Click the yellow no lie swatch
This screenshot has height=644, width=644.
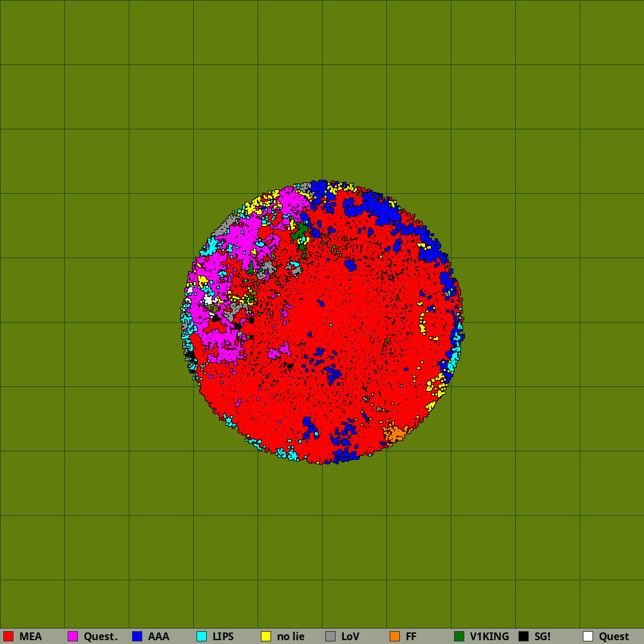coord(266,636)
